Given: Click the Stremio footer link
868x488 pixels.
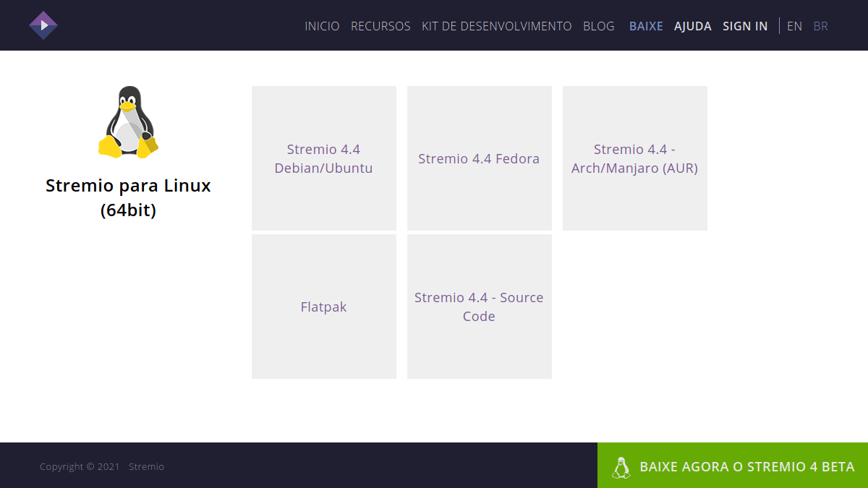Looking at the screenshot, I should 146,467.
